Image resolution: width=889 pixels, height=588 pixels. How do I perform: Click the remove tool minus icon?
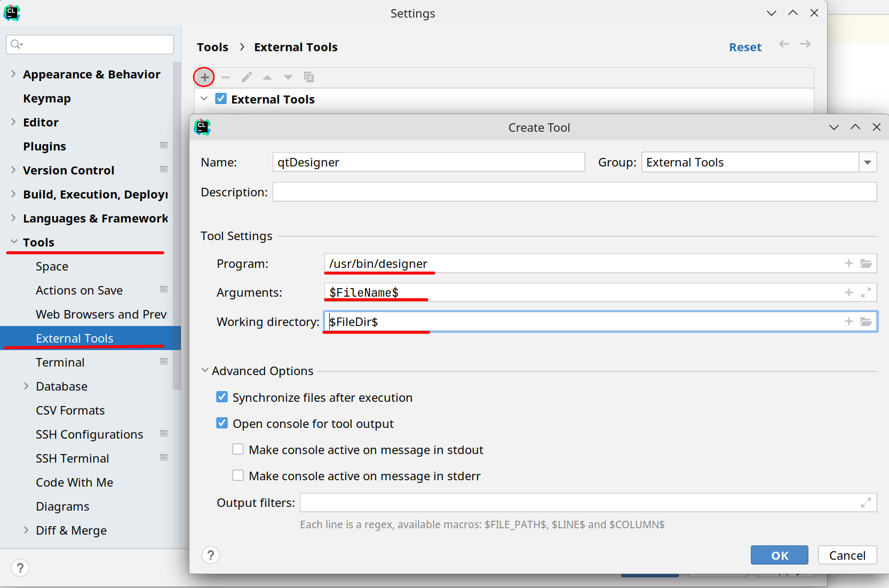[226, 77]
